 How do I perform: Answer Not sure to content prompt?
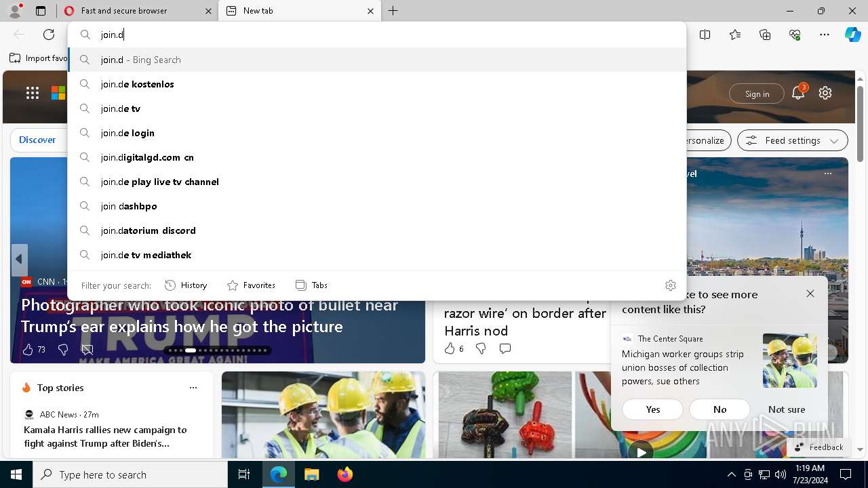(787, 409)
